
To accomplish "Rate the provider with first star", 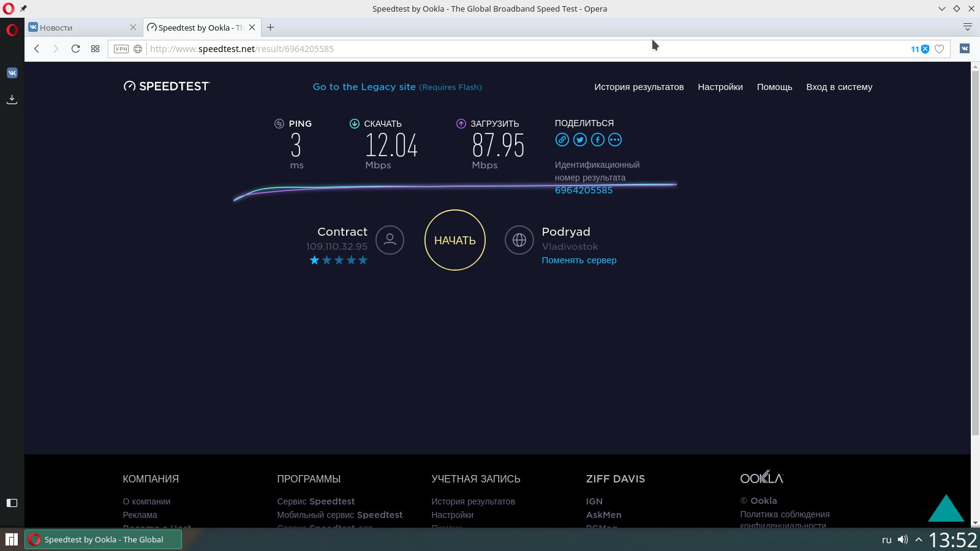I will pyautogui.click(x=314, y=260).
